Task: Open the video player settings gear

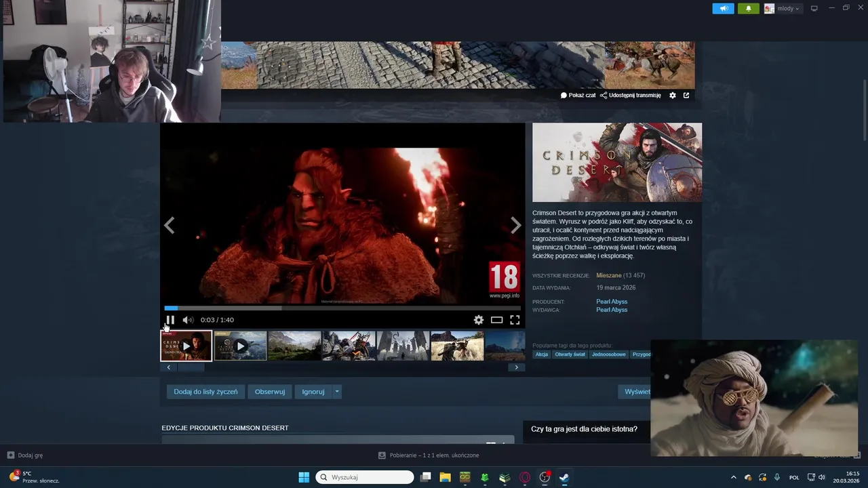Action: coord(479,320)
